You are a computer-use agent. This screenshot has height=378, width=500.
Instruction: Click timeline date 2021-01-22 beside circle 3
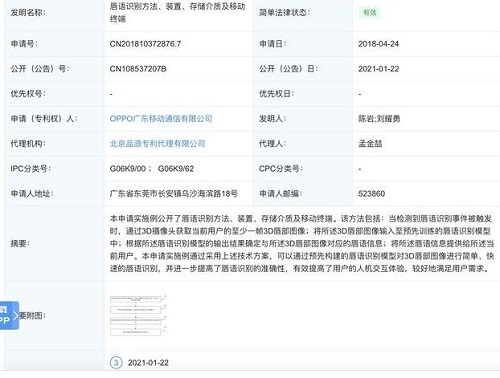pos(148,363)
